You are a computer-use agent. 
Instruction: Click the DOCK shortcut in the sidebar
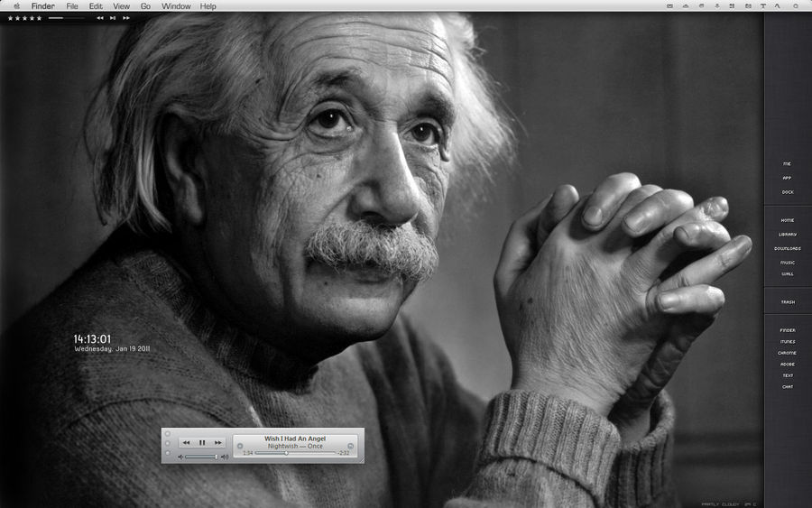click(788, 192)
